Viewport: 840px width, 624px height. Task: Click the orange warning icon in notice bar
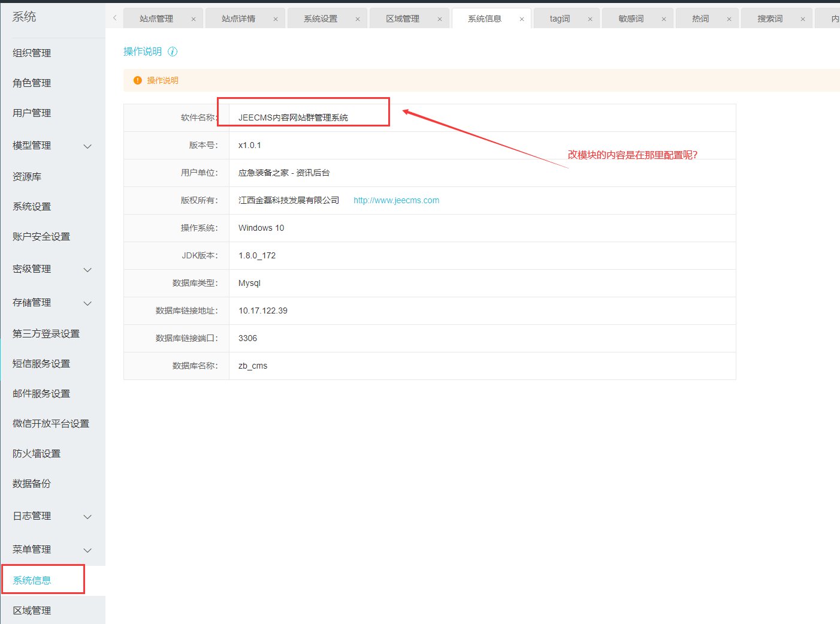(x=138, y=80)
